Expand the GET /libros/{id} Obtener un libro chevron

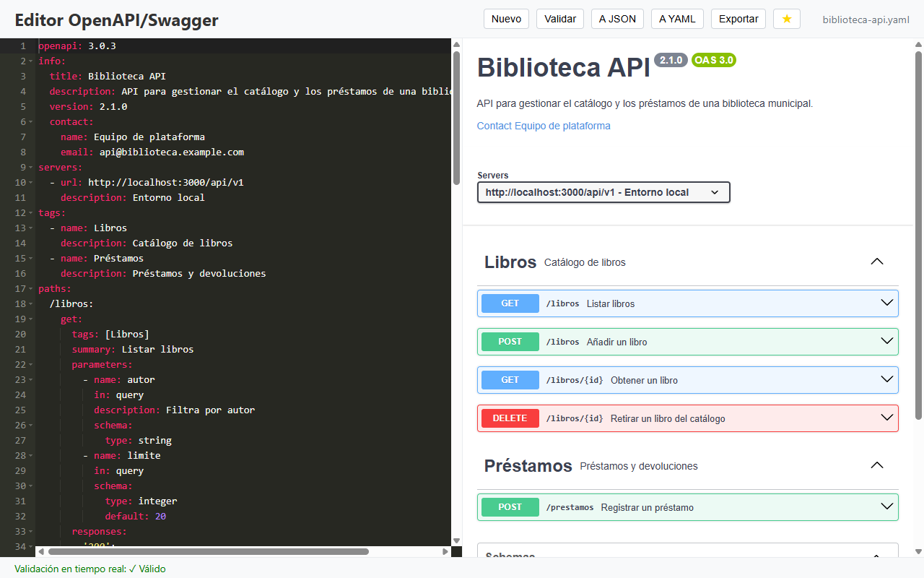(x=887, y=379)
